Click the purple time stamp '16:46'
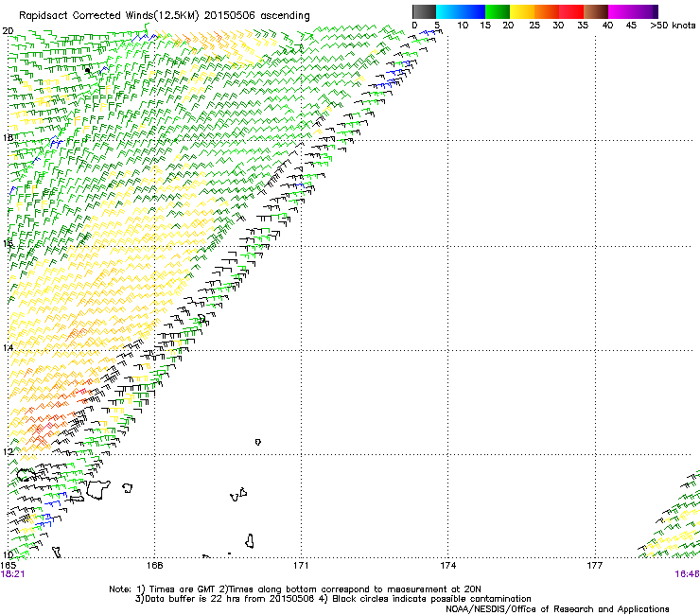The image size is (700, 615). (x=687, y=574)
